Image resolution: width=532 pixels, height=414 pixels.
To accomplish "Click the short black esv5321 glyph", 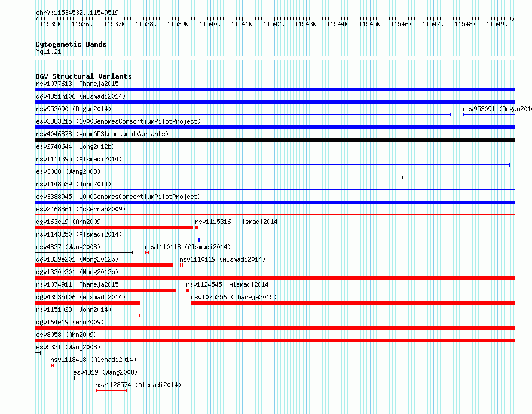I will (x=38, y=353).
